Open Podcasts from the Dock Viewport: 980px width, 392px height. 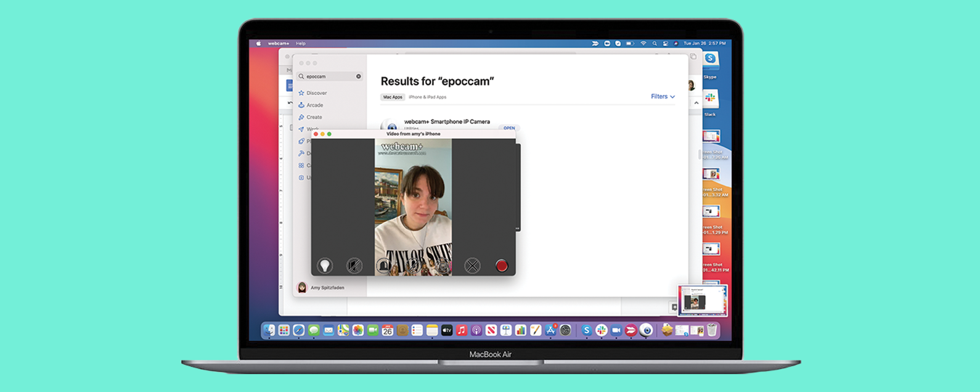pyautogui.click(x=476, y=330)
